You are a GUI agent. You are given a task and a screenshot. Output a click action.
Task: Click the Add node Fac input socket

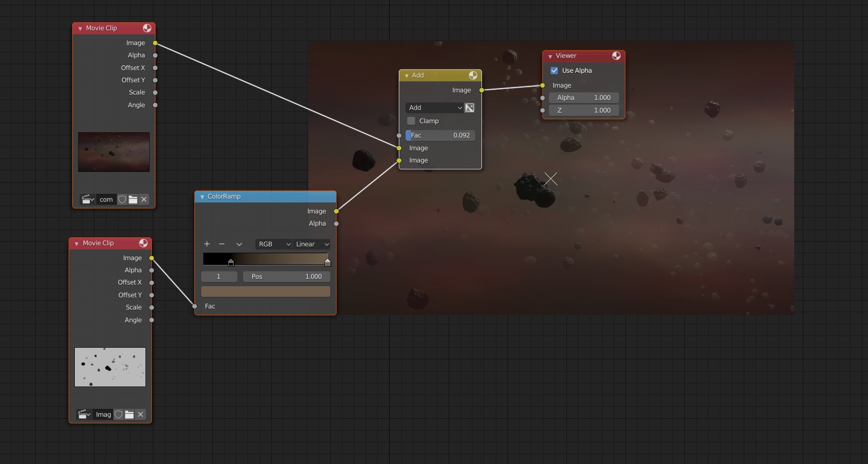[x=399, y=136]
